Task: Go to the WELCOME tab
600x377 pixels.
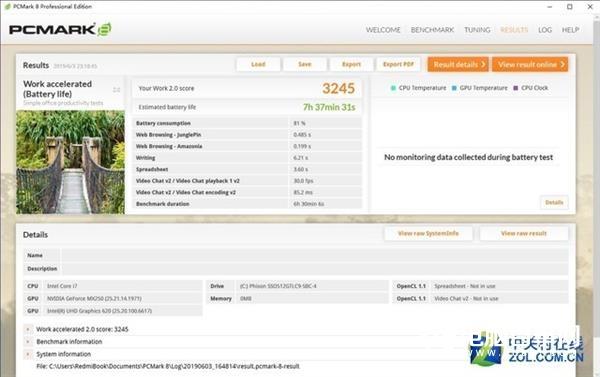Action: [383, 30]
